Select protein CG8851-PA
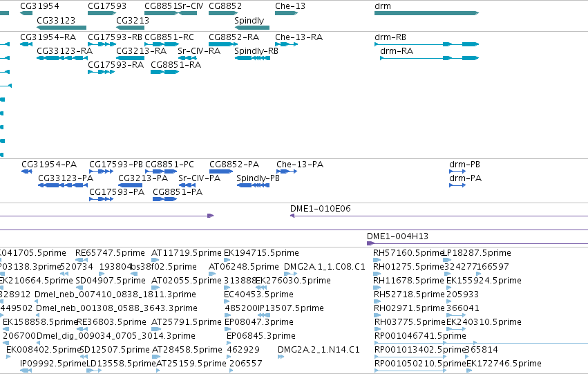The image size is (588, 374). 165,199
